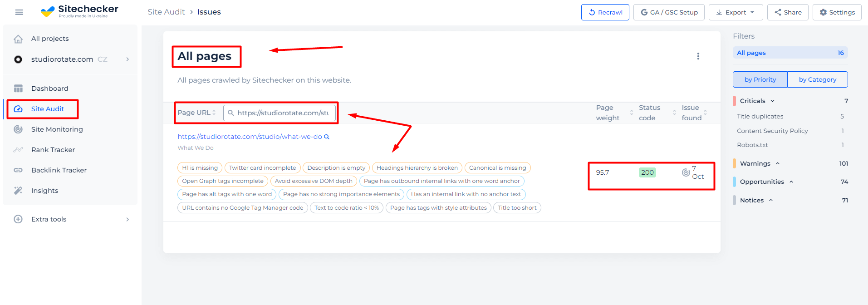Viewport: 868px width, 305px height.
Task: Select the All pages filter
Action: click(790, 53)
